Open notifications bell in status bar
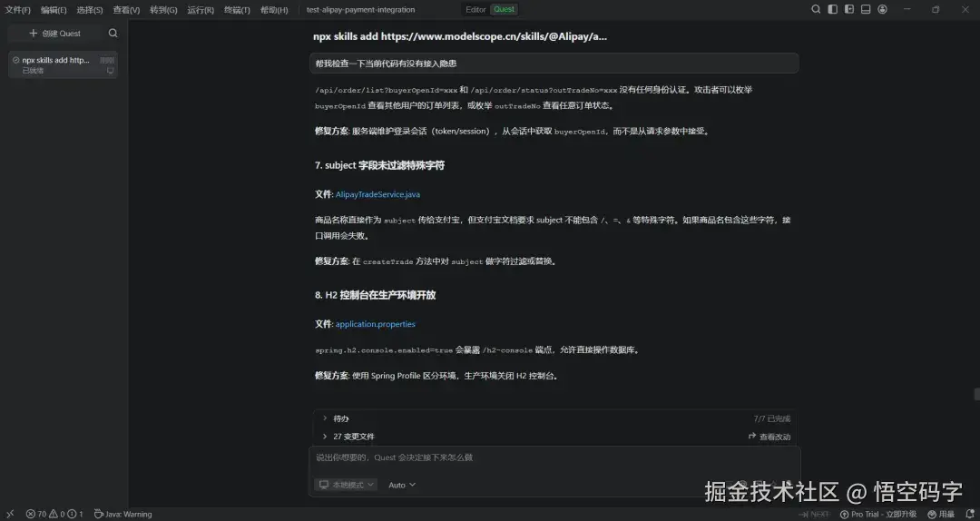 969,514
